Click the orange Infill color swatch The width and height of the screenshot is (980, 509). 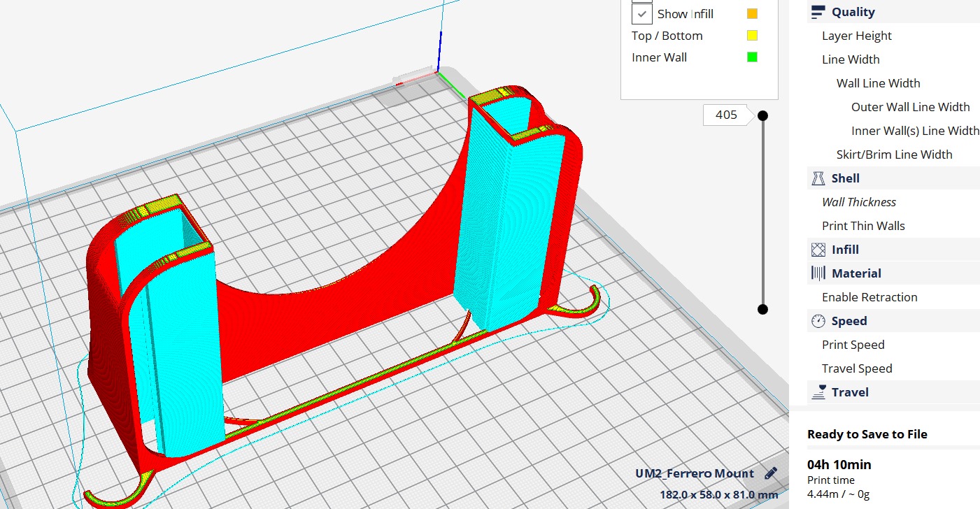(x=752, y=14)
